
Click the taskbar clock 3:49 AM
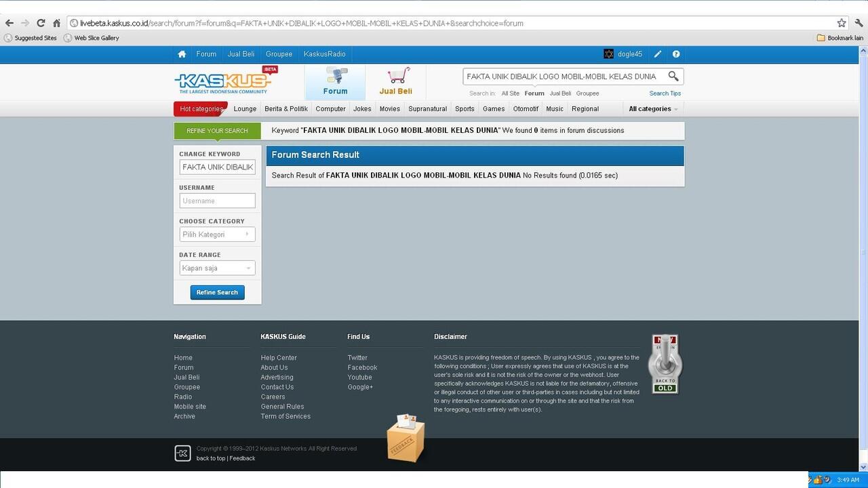(x=848, y=480)
